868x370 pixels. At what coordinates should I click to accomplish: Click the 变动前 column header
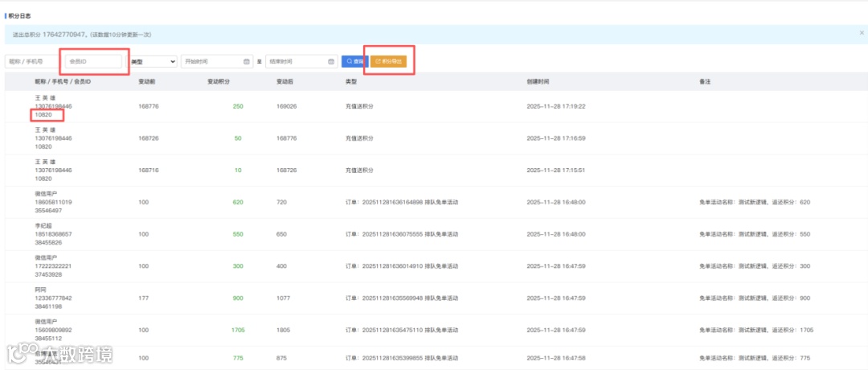147,81
